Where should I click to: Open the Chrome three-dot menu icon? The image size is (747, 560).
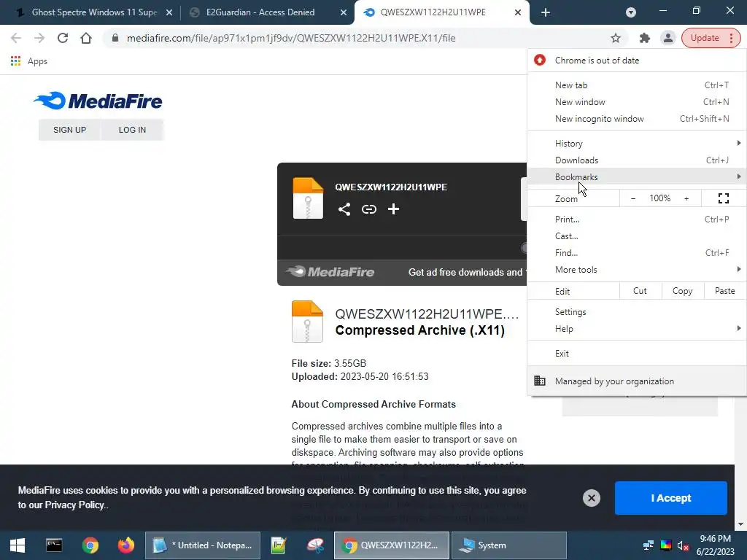(x=731, y=38)
